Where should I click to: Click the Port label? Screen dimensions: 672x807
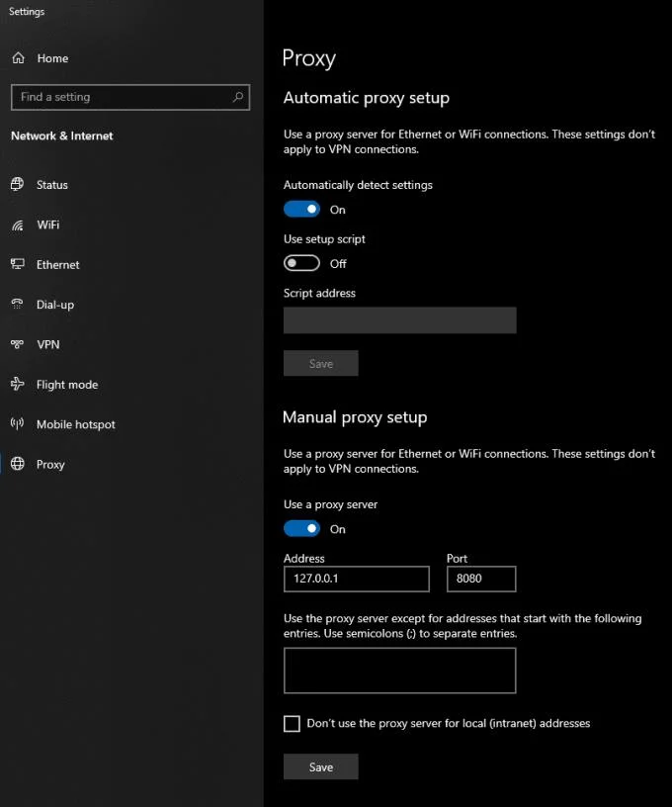(x=457, y=559)
